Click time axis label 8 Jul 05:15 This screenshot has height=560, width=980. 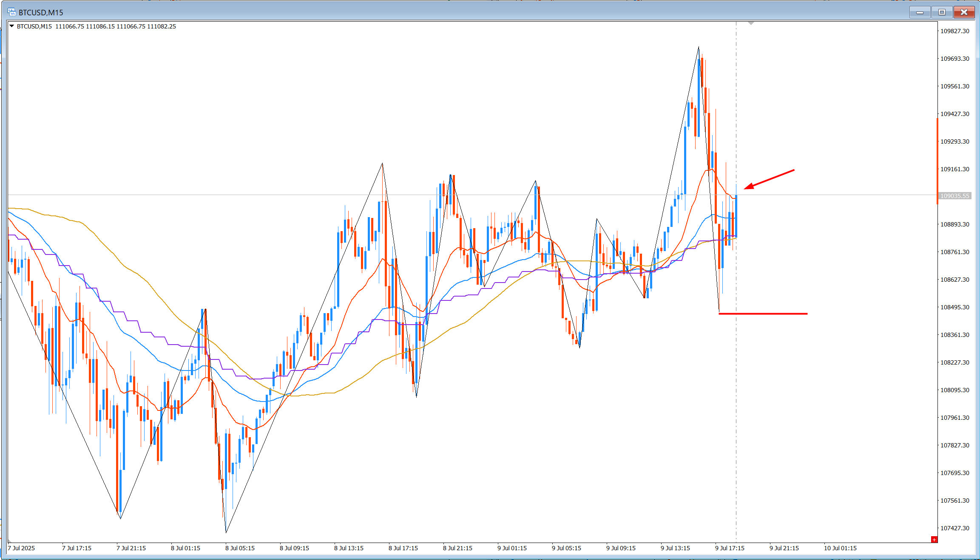click(240, 548)
